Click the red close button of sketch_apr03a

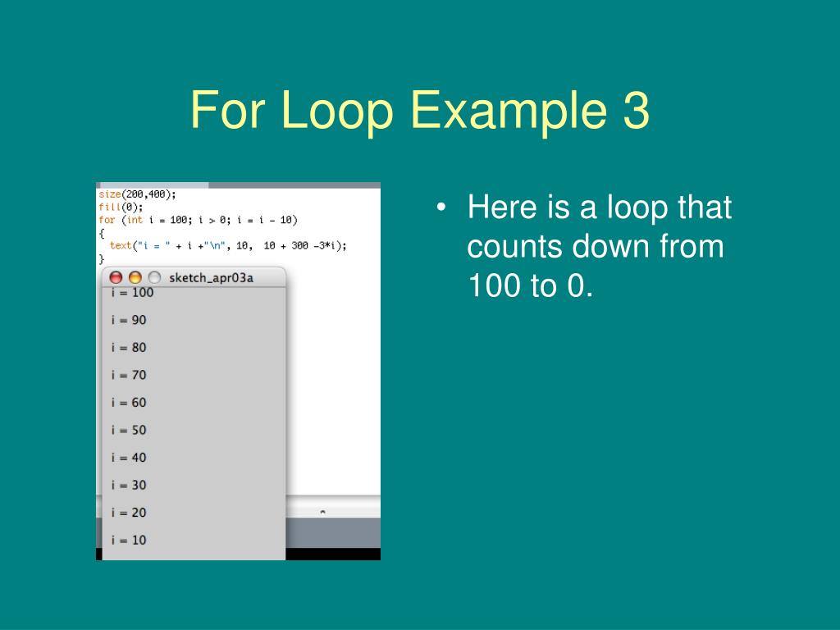tap(116, 277)
